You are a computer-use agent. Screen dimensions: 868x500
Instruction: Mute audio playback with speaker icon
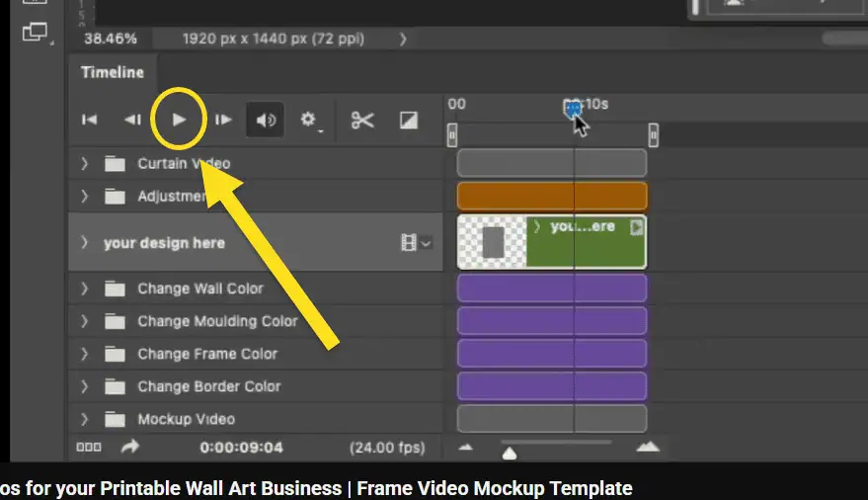(266, 120)
